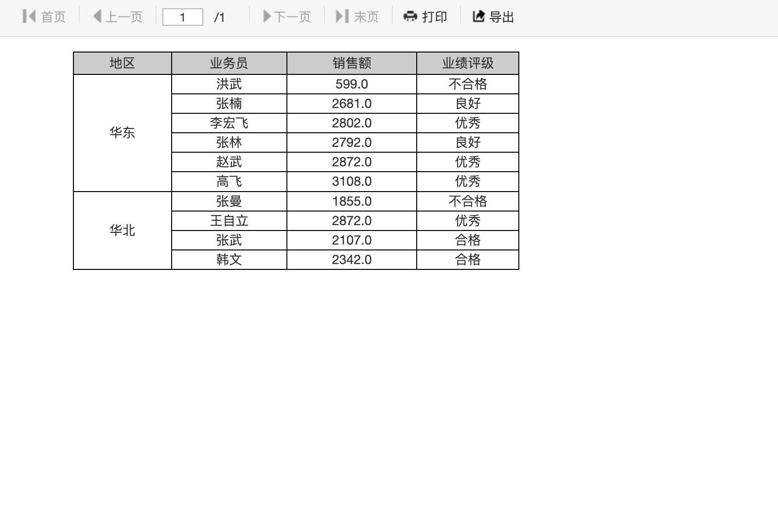
Task: Click salesperson cell 高飞
Action: pos(229,181)
